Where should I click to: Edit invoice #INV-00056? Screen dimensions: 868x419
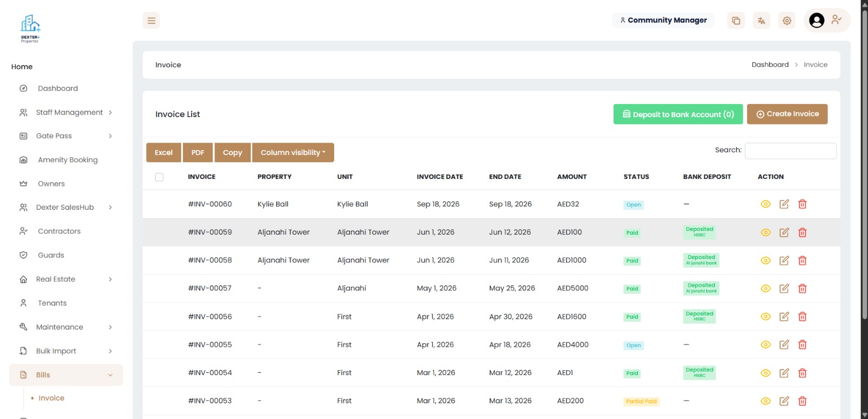pos(784,317)
